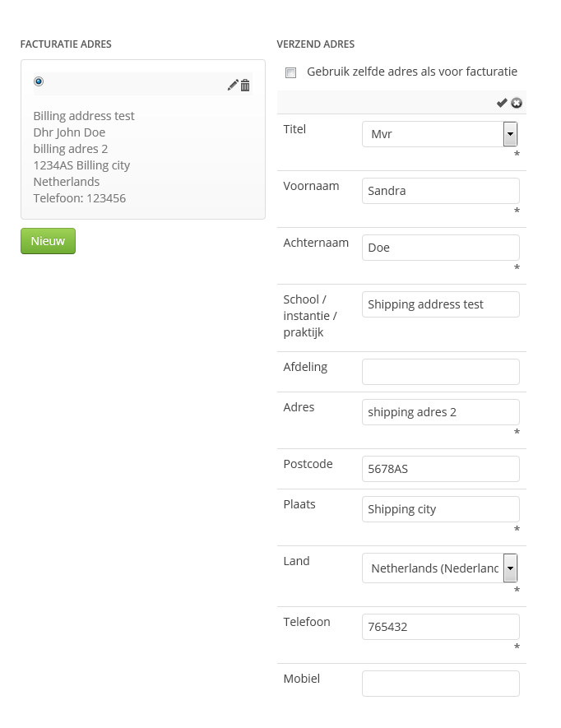The image size is (561, 728).
Task: Click into the Achternaam field
Action: [x=440, y=248]
